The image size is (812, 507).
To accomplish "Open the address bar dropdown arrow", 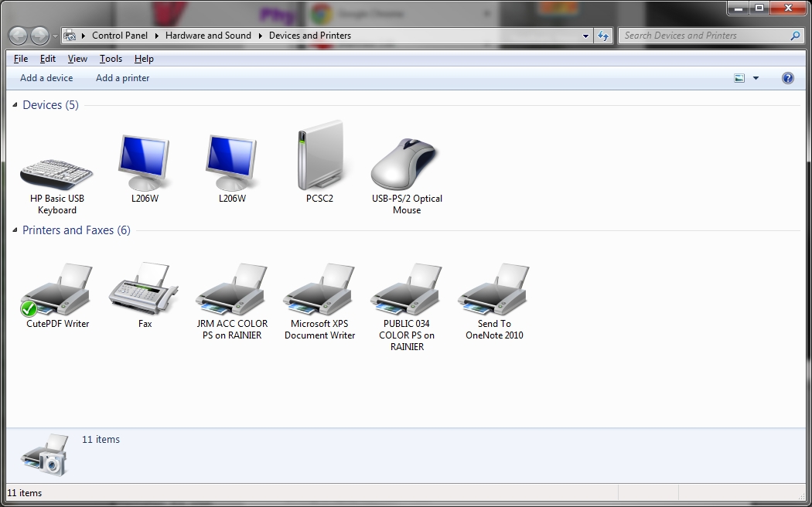I will pos(585,35).
